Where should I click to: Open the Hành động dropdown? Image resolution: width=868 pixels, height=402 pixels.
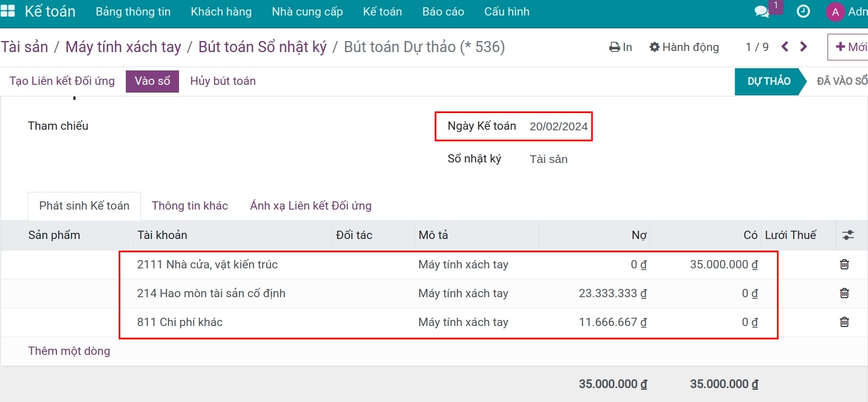[685, 47]
